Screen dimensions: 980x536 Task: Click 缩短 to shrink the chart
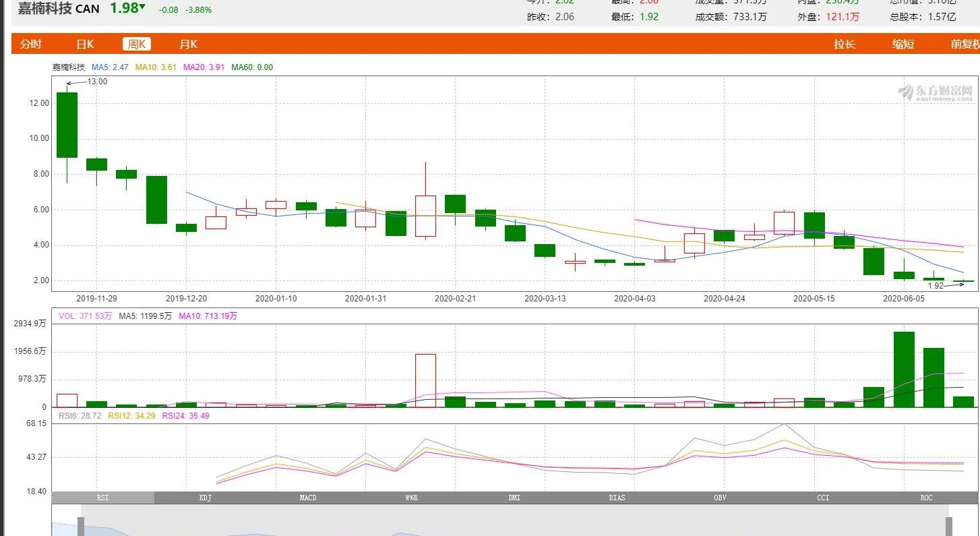pos(903,44)
